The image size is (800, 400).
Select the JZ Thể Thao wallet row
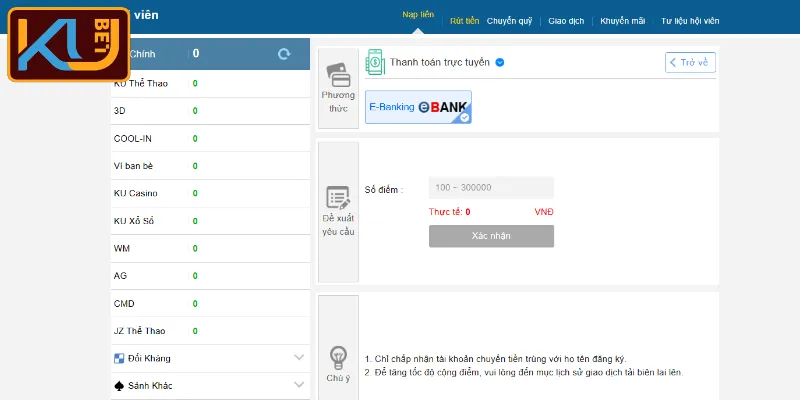tap(210, 331)
